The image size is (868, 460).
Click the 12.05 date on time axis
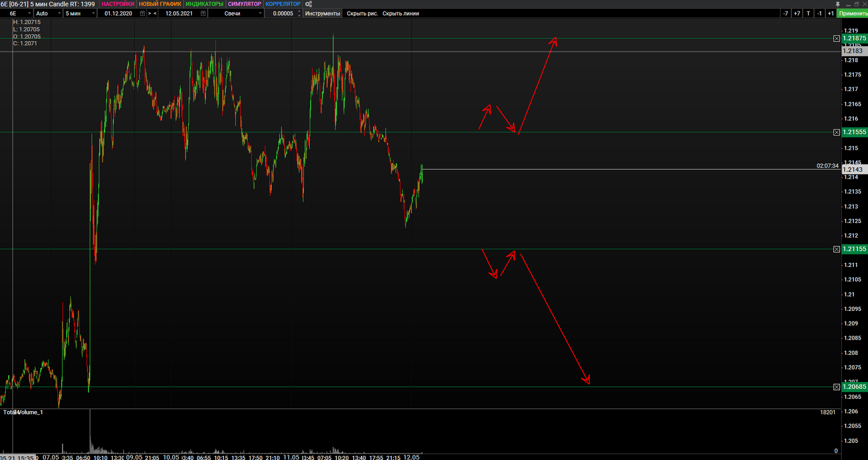click(411, 457)
